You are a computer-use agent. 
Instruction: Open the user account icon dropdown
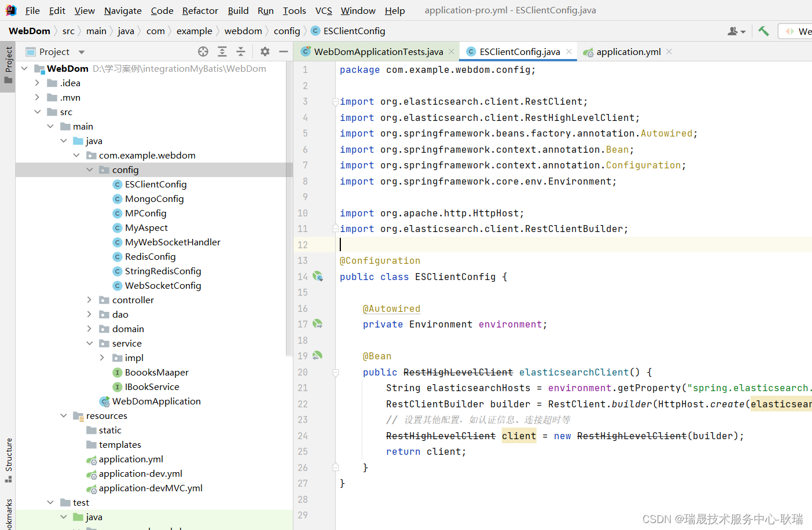point(736,31)
